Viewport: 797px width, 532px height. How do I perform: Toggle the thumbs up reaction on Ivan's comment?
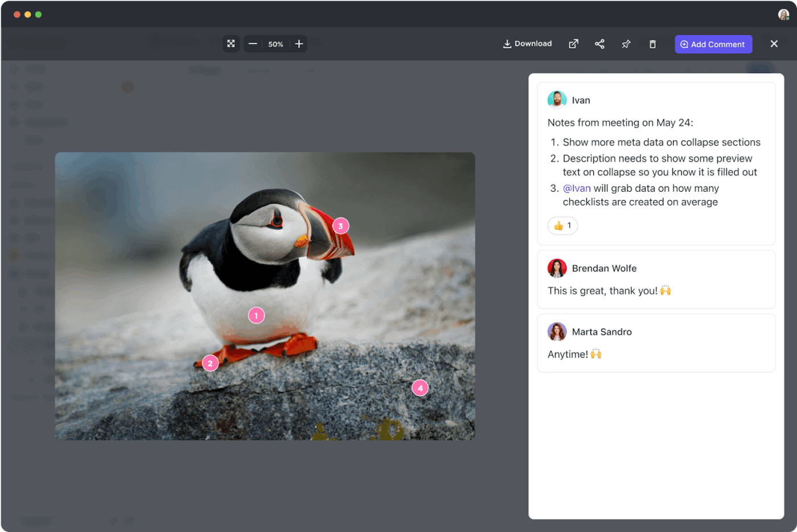point(562,226)
